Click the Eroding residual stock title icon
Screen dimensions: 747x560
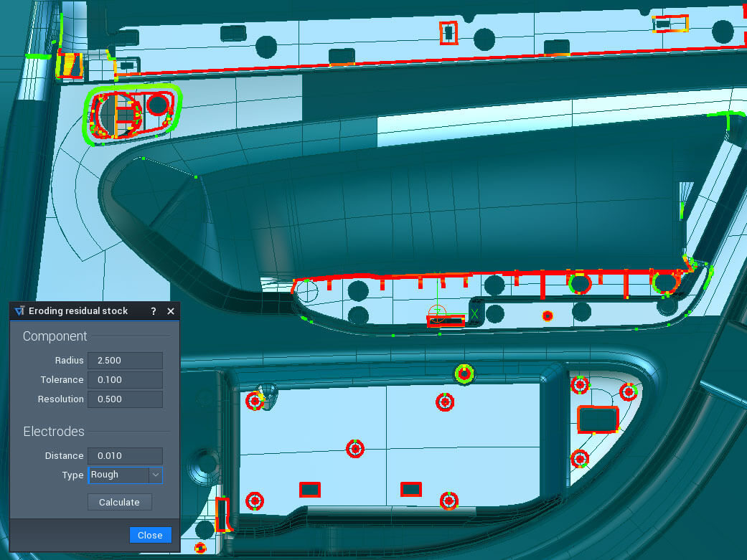(19, 311)
